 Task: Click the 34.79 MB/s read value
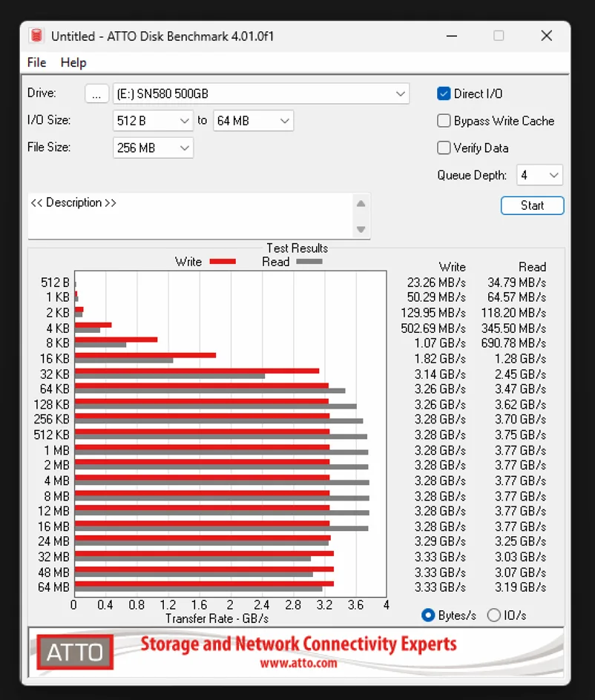[x=517, y=283]
